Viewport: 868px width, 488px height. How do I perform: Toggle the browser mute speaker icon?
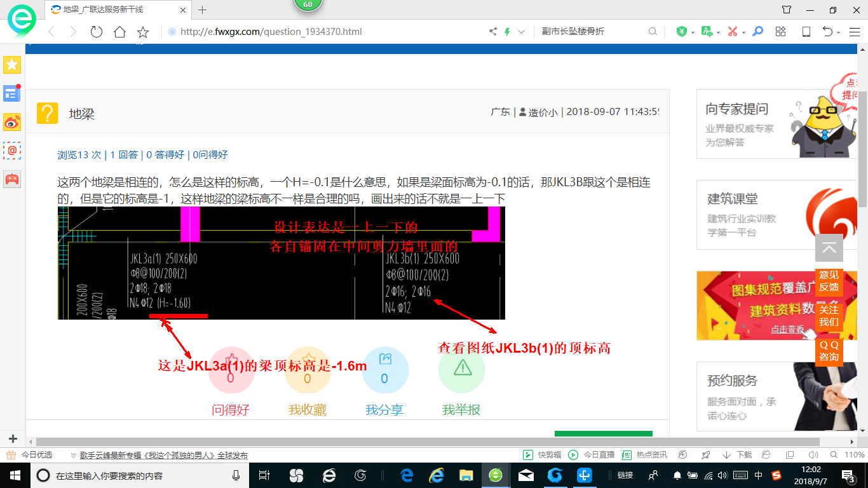coord(813,455)
